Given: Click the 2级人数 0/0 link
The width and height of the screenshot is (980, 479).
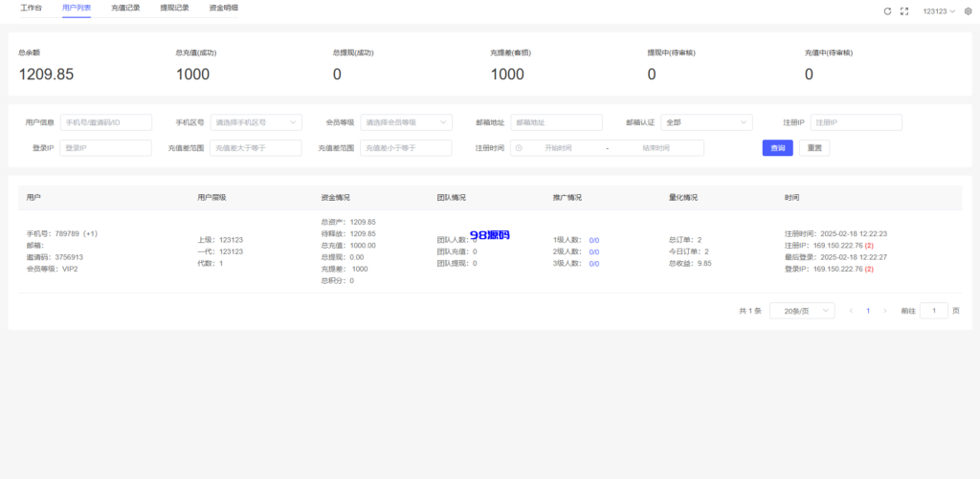Looking at the screenshot, I should (x=593, y=251).
